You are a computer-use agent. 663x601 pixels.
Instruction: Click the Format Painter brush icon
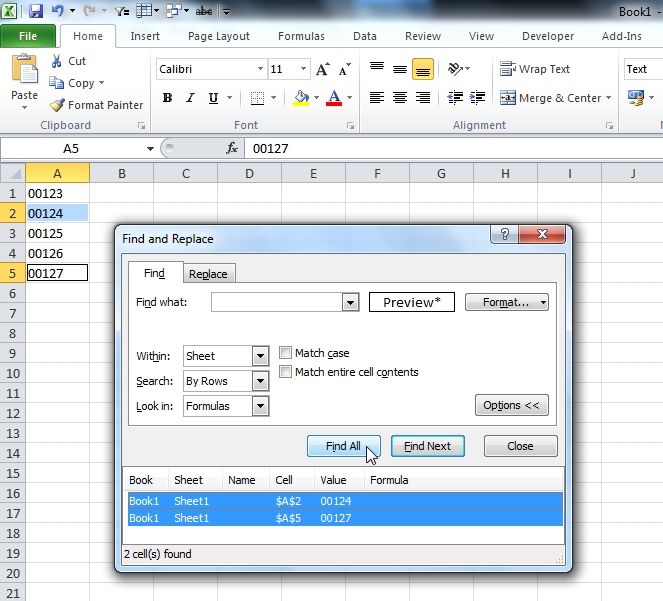tap(57, 105)
